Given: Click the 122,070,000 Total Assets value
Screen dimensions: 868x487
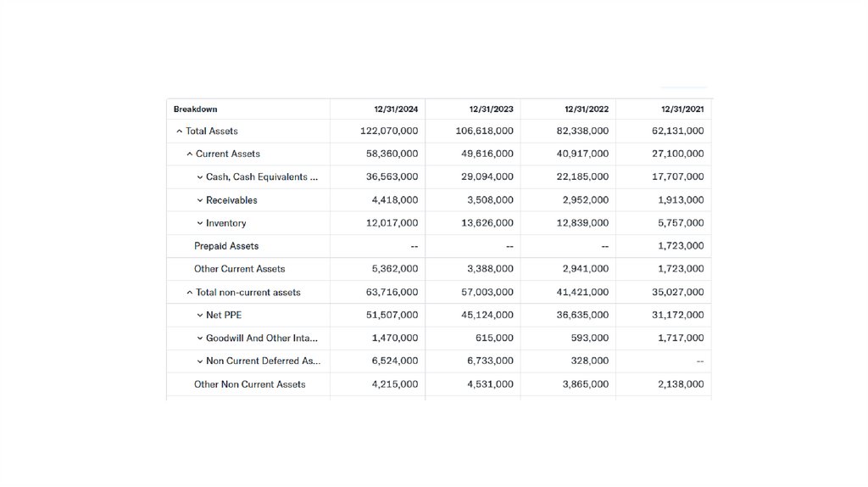Looking at the screenshot, I should click(389, 132).
